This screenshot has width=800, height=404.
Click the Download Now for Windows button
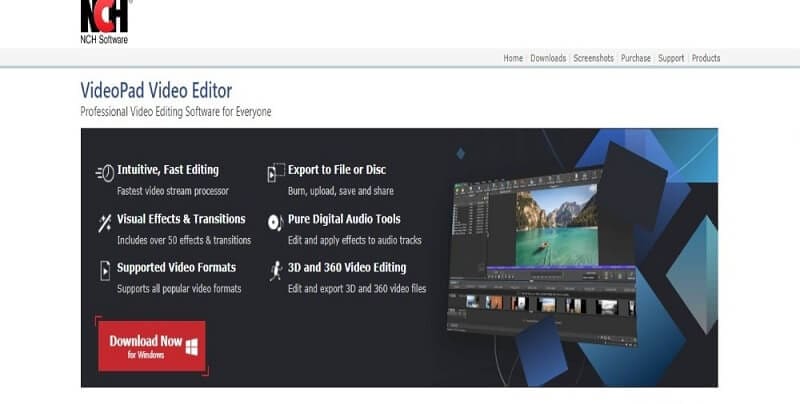(152, 346)
